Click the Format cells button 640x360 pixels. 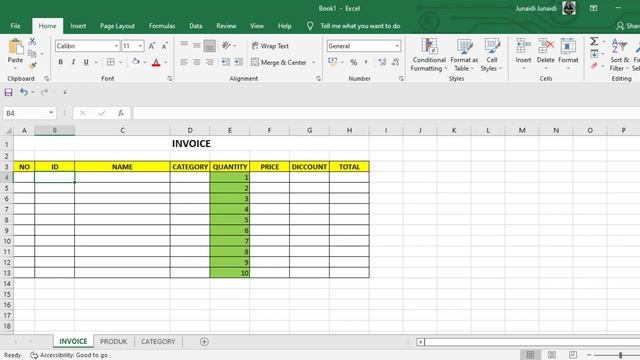click(568, 54)
